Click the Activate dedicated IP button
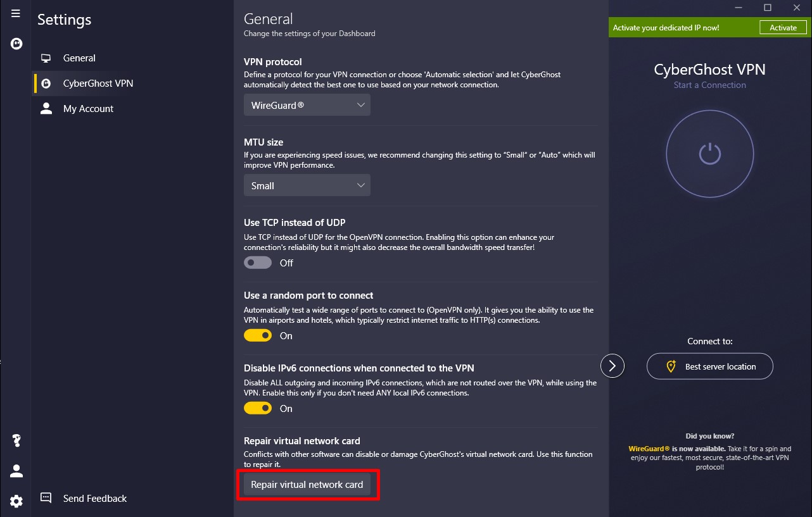Viewport: 812px width, 517px height. point(783,28)
